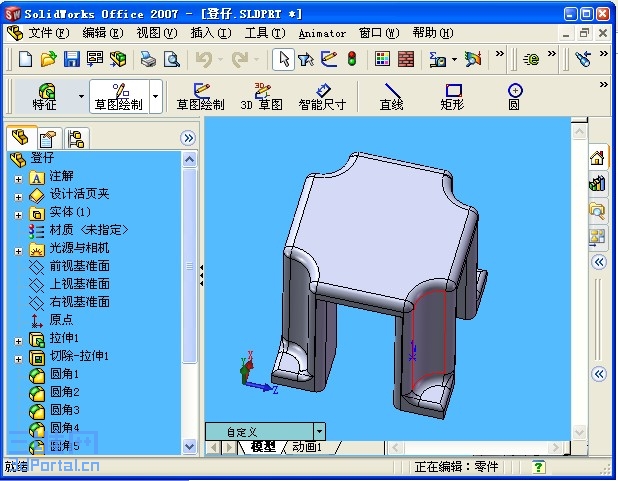Select 材质 <未指定> in the tree
Image resolution: width=618 pixels, height=481 pixels.
click(x=89, y=230)
